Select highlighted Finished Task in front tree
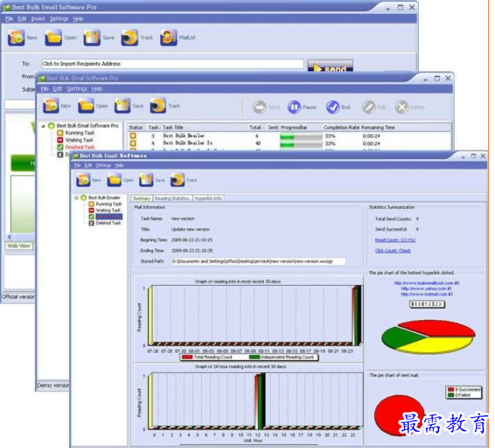Screen dimensions: 495x448 pos(109,217)
